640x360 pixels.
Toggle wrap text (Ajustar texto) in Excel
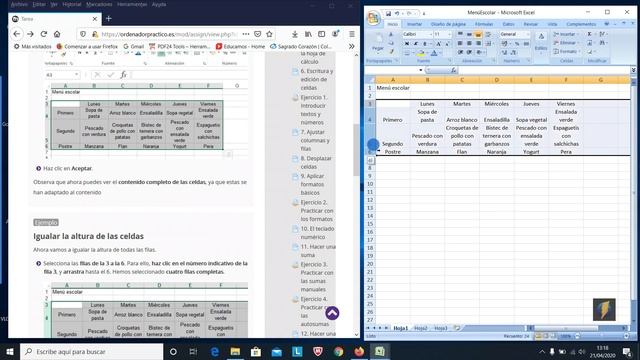pyautogui.click(x=488, y=34)
